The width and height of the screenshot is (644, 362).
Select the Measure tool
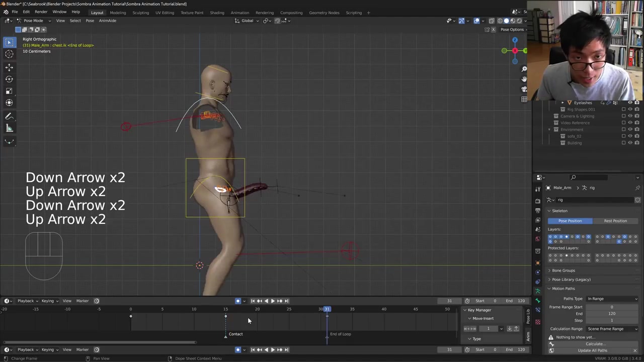(9, 129)
